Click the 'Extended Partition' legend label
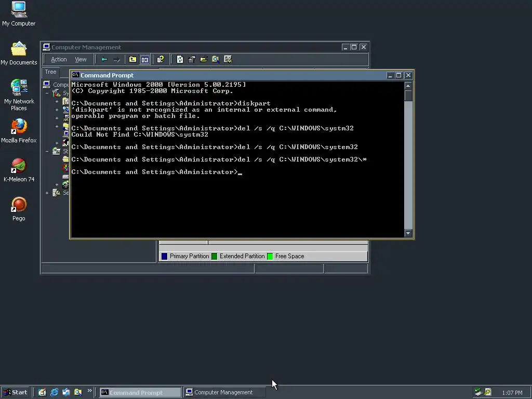The height and width of the screenshot is (399, 532). point(242,256)
